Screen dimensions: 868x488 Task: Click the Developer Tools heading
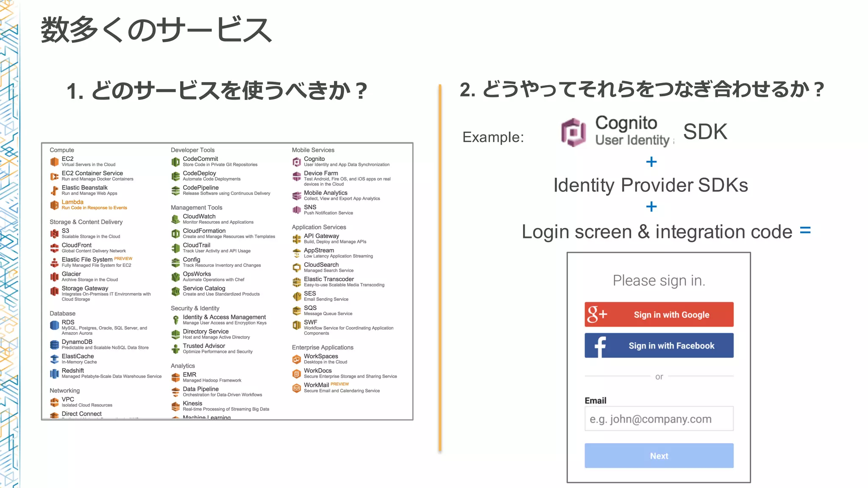(x=192, y=150)
